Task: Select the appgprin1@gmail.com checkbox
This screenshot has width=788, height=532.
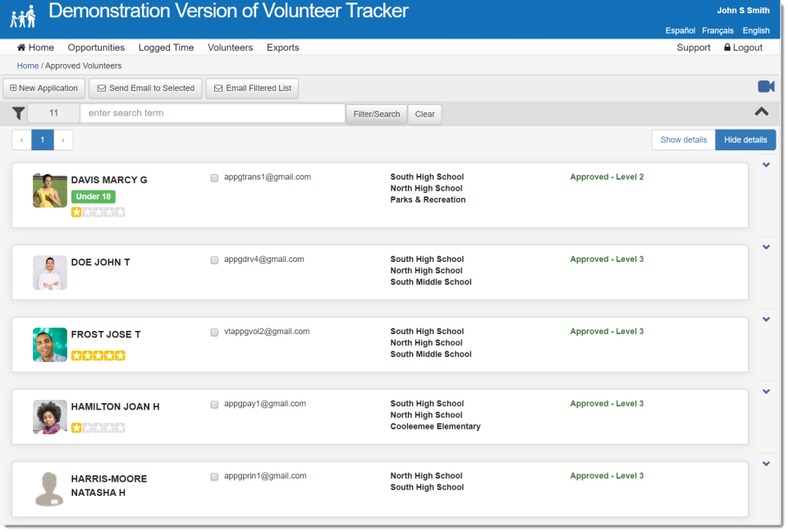Action: pyautogui.click(x=214, y=477)
